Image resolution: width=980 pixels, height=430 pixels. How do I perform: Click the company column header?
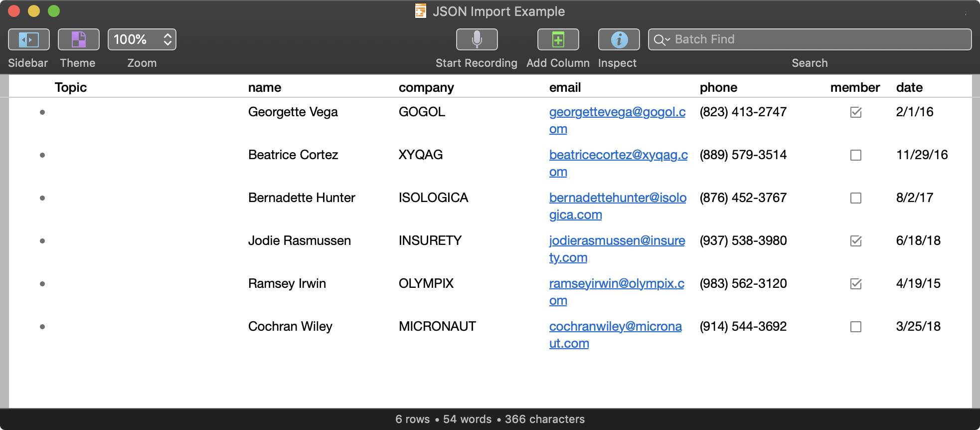[426, 87]
